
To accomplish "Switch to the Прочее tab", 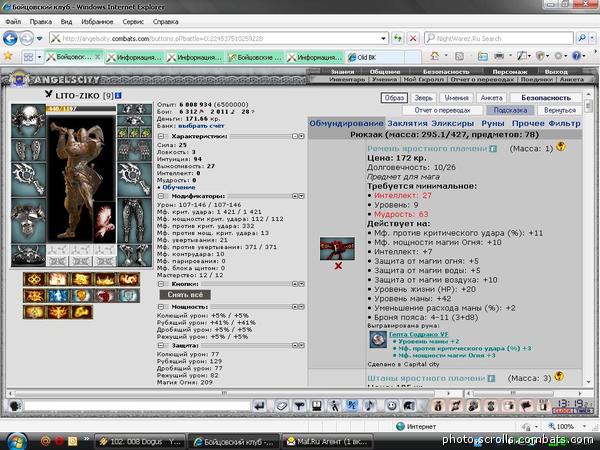I will pyautogui.click(x=528, y=123).
